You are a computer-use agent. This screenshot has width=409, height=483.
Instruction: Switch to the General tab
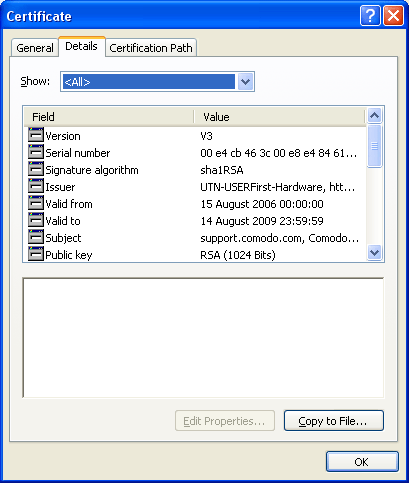(35, 48)
